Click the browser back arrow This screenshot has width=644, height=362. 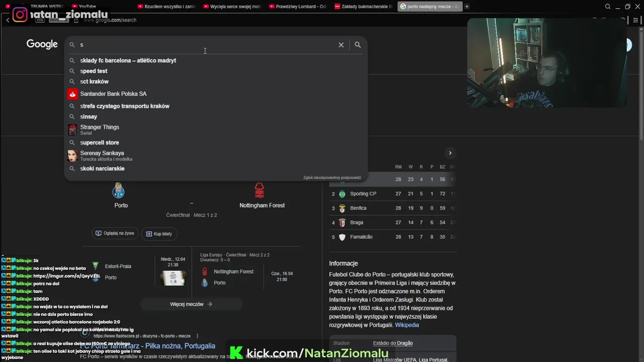8,20
